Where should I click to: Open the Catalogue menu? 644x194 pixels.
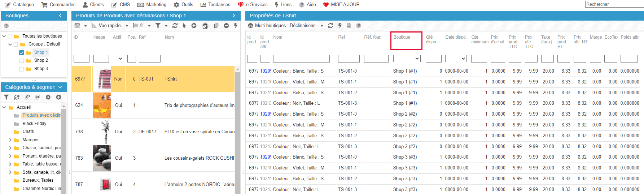[x=19, y=5]
